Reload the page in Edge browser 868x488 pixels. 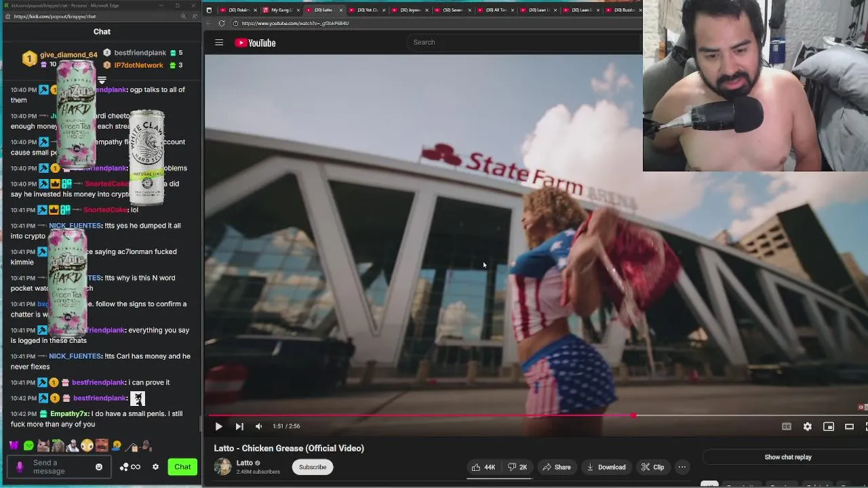222,23
